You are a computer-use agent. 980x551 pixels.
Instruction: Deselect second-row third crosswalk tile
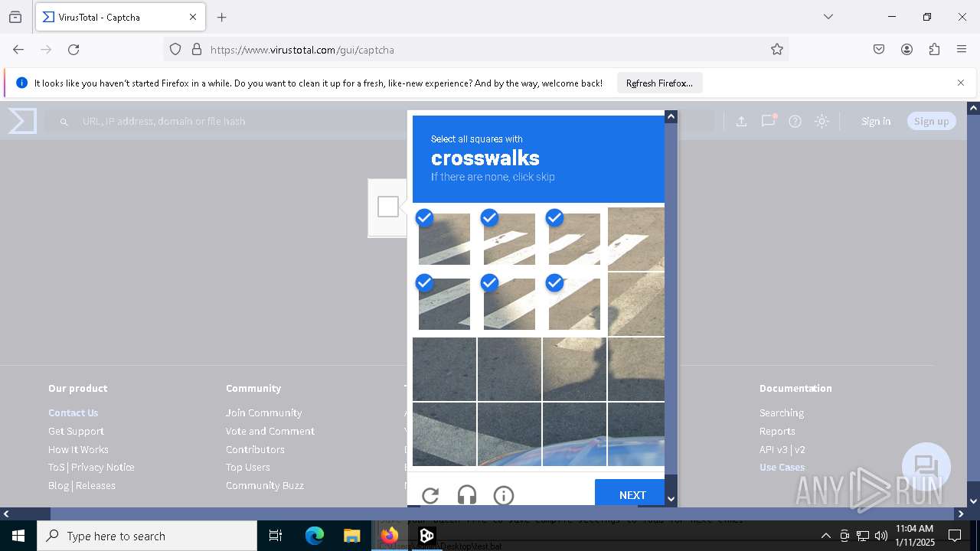click(574, 304)
